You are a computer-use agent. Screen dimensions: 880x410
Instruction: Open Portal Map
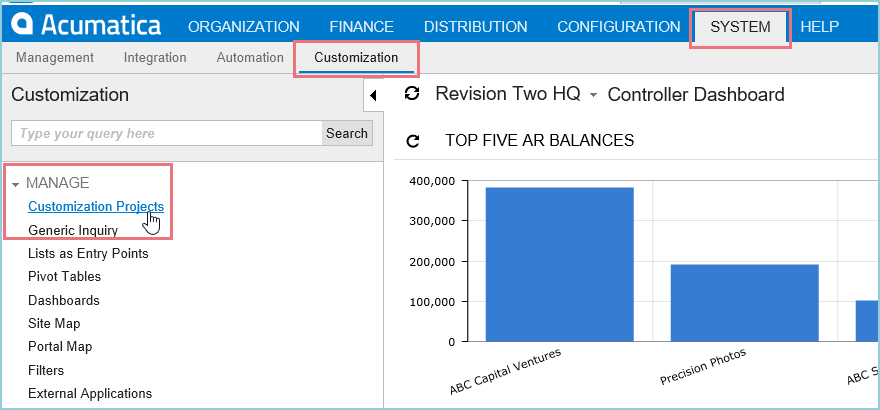[60, 347]
